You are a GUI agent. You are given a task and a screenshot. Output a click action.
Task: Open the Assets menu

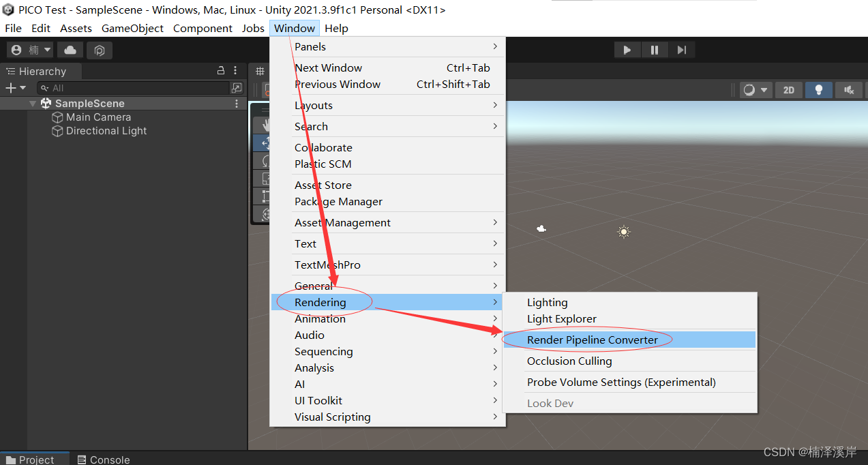(76, 28)
